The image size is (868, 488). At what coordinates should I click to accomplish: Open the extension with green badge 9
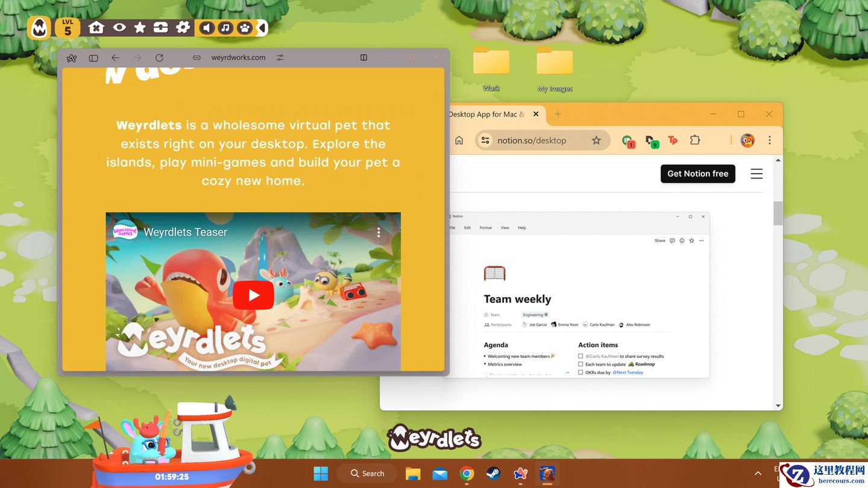651,141
